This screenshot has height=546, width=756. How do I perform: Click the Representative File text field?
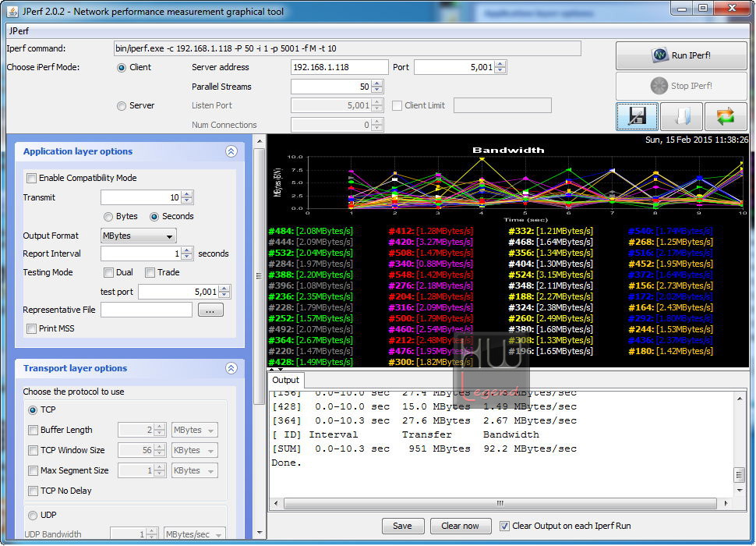pos(147,310)
